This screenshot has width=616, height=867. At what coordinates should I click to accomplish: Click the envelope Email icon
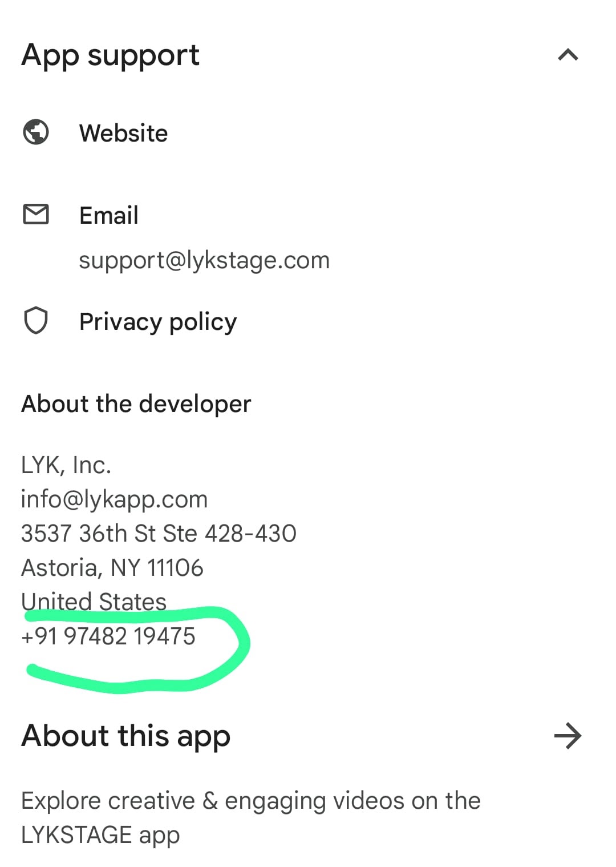(x=36, y=215)
